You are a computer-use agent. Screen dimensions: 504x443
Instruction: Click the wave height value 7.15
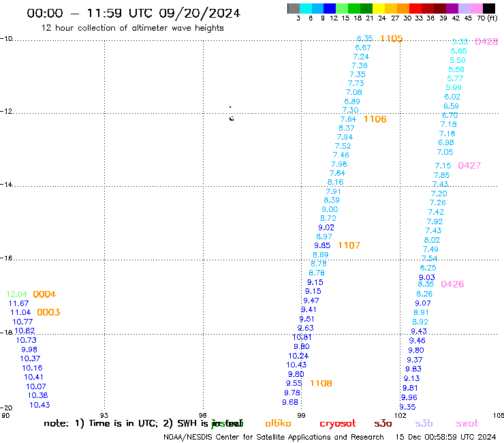point(443,166)
